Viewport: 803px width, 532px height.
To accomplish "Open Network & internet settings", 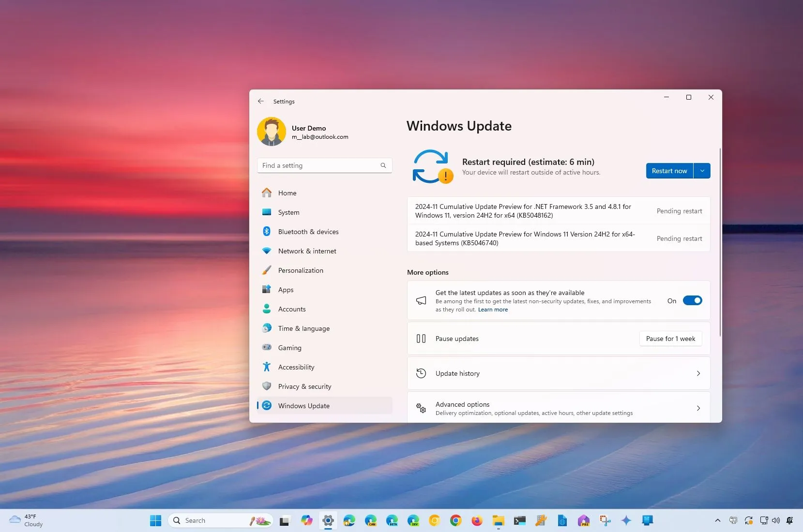I will (307, 251).
